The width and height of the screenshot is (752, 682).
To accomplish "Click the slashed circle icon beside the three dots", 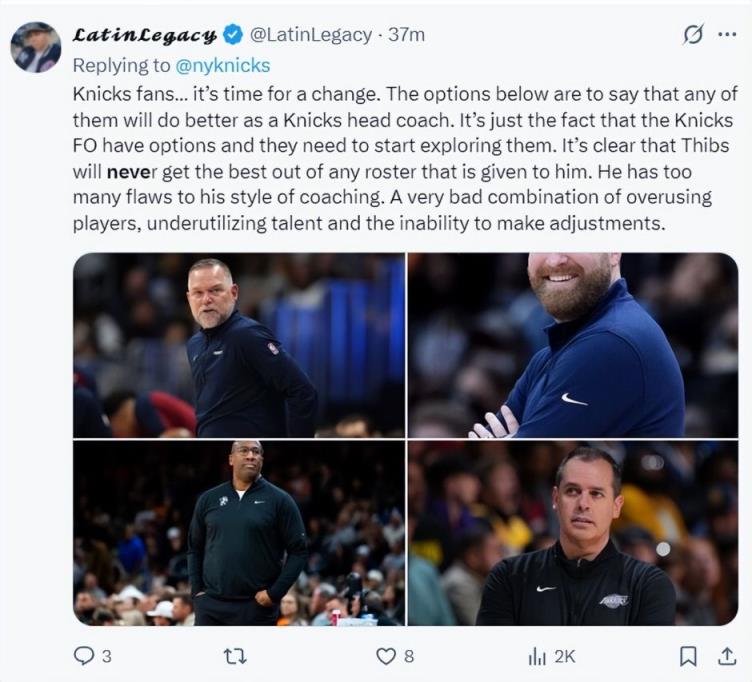I will tap(692, 34).
